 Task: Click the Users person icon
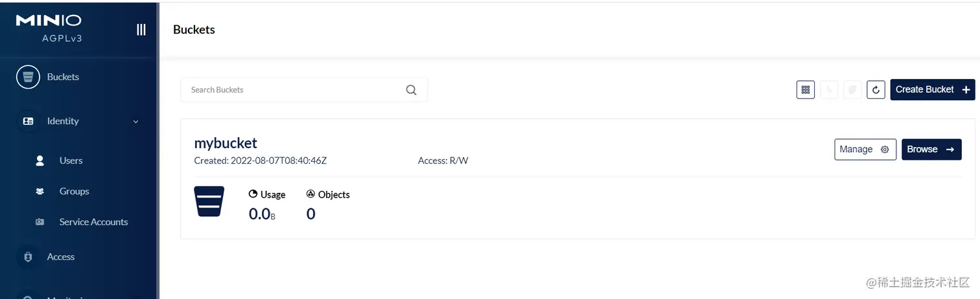click(x=40, y=161)
